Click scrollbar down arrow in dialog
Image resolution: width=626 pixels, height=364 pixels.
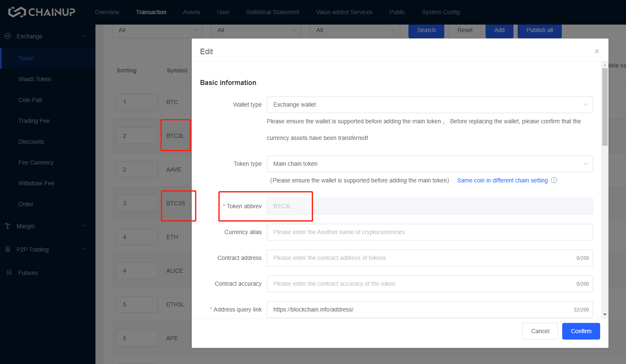click(x=605, y=314)
